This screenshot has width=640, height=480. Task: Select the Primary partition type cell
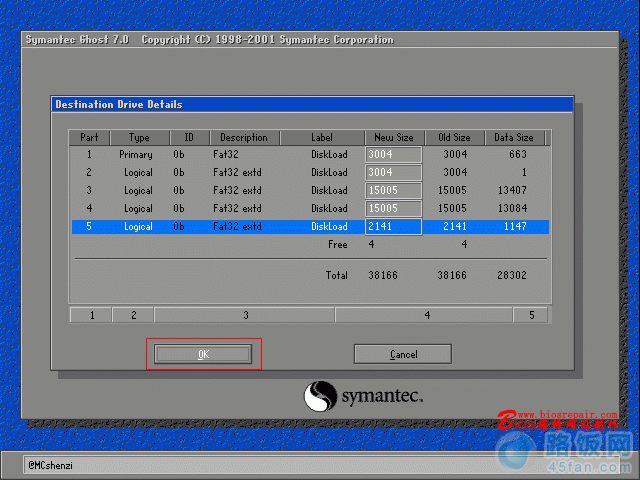(136, 155)
